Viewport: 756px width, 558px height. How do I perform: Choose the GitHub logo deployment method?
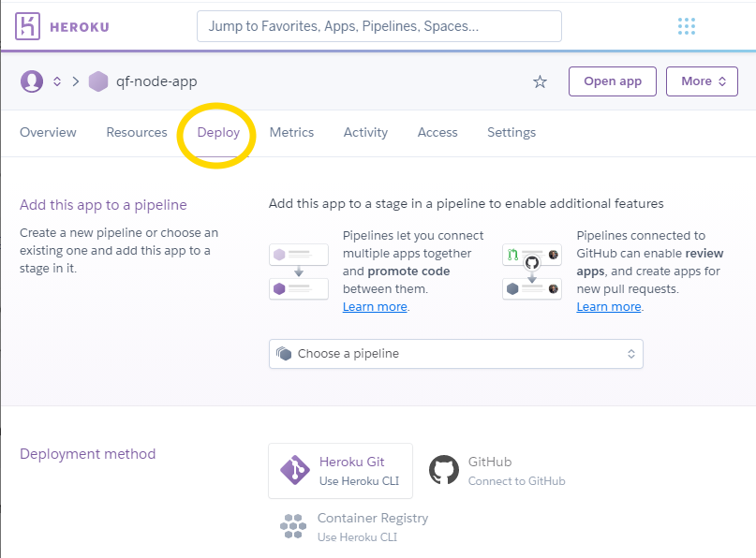pos(444,470)
